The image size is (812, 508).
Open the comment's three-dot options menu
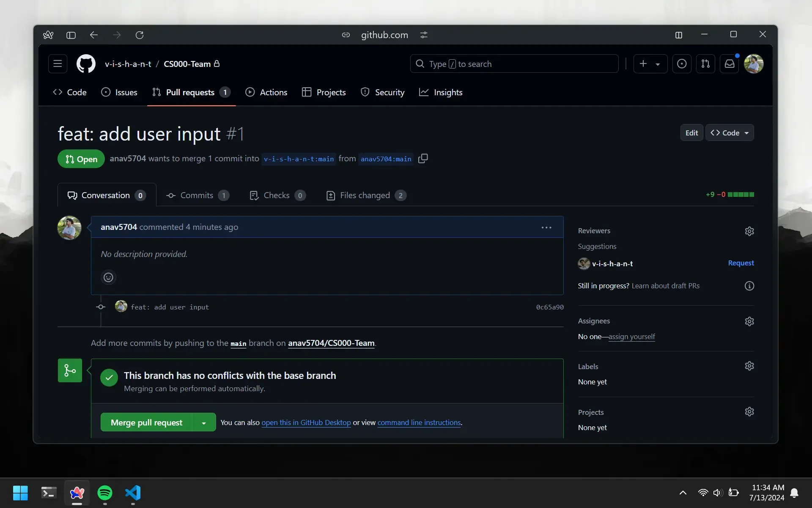pyautogui.click(x=546, y=227)
